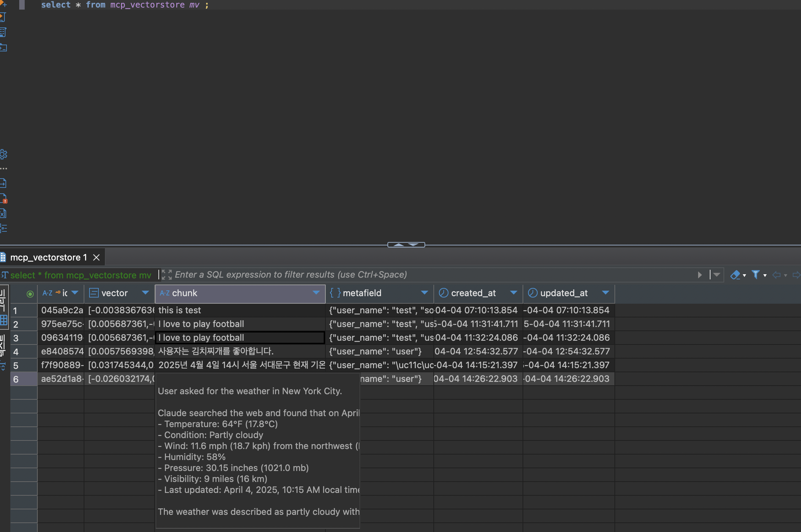Open the explain execution plan icon

[3, 32]
